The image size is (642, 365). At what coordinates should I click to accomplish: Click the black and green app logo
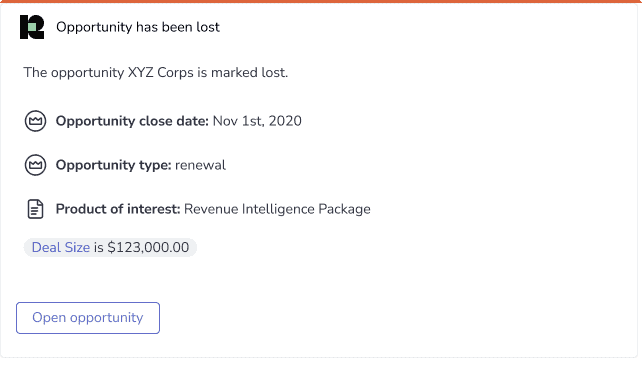click(x=32, y=27)
